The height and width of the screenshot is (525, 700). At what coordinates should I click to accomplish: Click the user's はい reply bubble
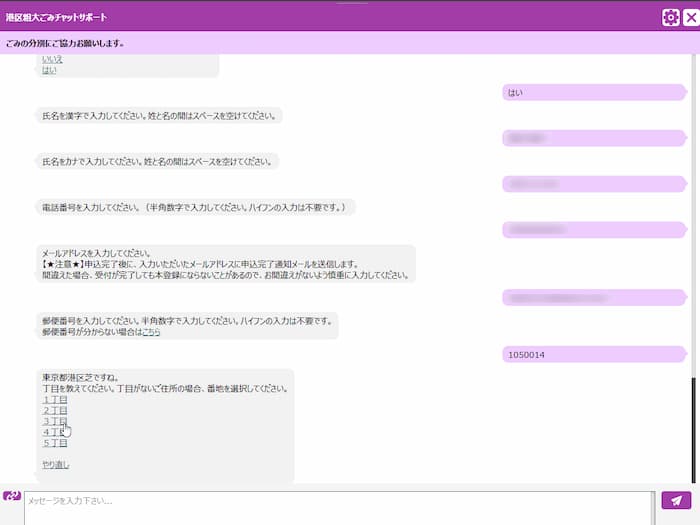[594, 92]
